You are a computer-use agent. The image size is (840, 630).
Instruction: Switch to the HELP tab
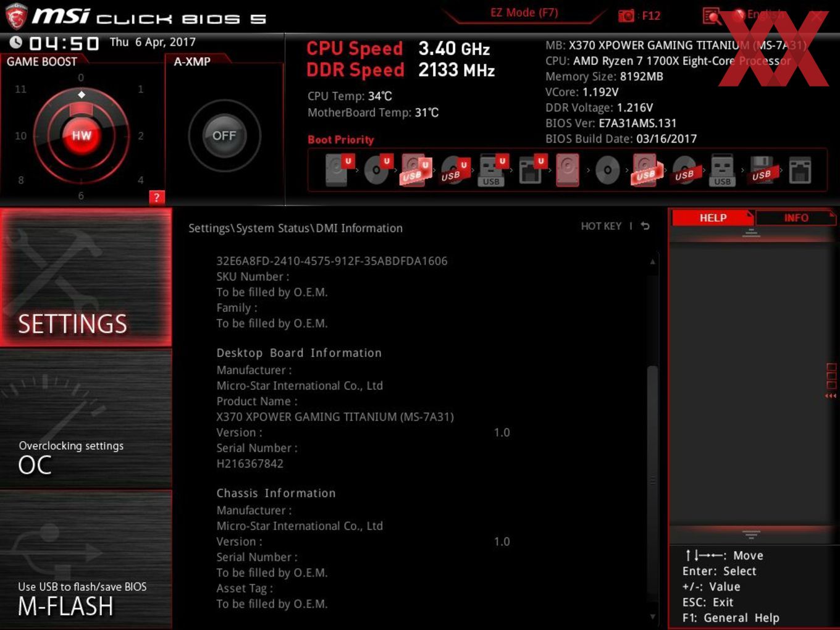[x=713, y=217]
